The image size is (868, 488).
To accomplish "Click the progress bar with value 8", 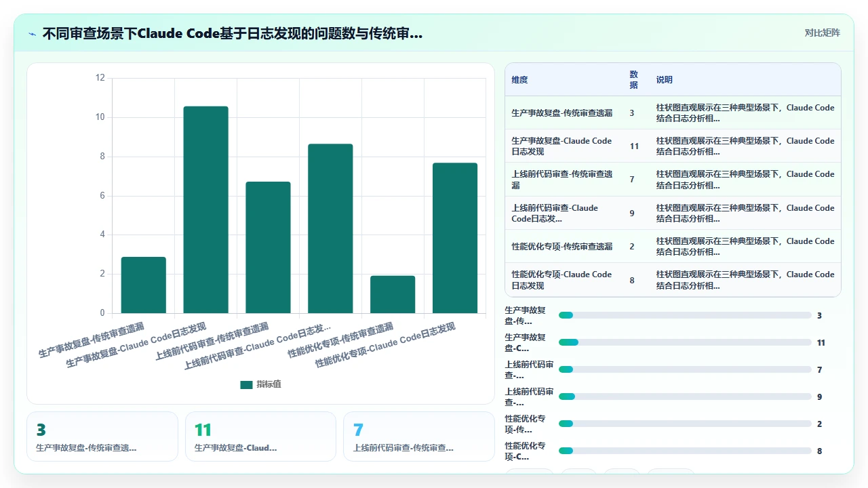I will point(685,451).
